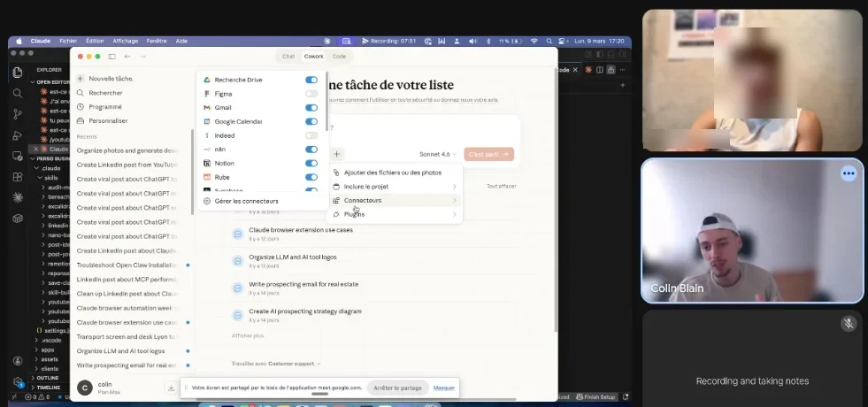Disable the n8n connector toggle
This screenshot has width=868, height=407.
pos(311,149)
